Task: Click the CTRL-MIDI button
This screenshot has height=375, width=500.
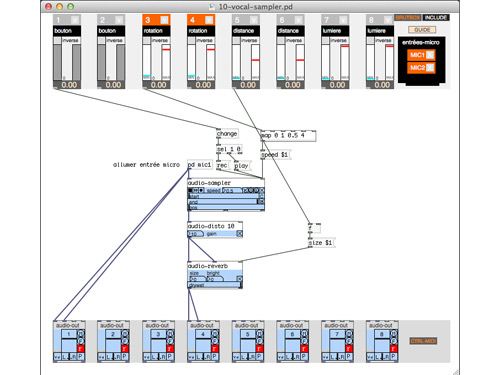Action: tap(423, 341)
